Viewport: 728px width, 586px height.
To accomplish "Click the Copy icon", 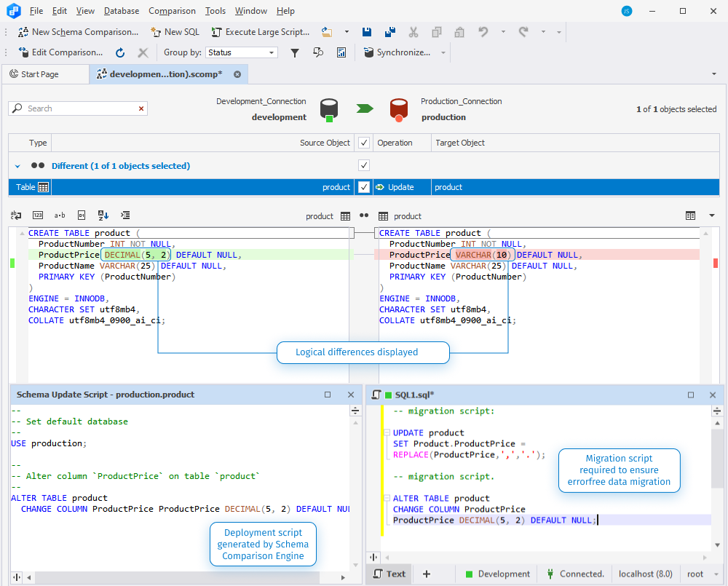I will pyautogui.click(x=436, y=31).
